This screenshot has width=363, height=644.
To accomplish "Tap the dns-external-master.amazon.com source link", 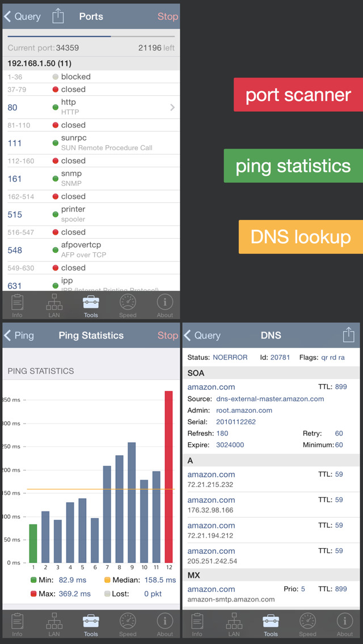I will pyautogui.click(x=270, y=399).
